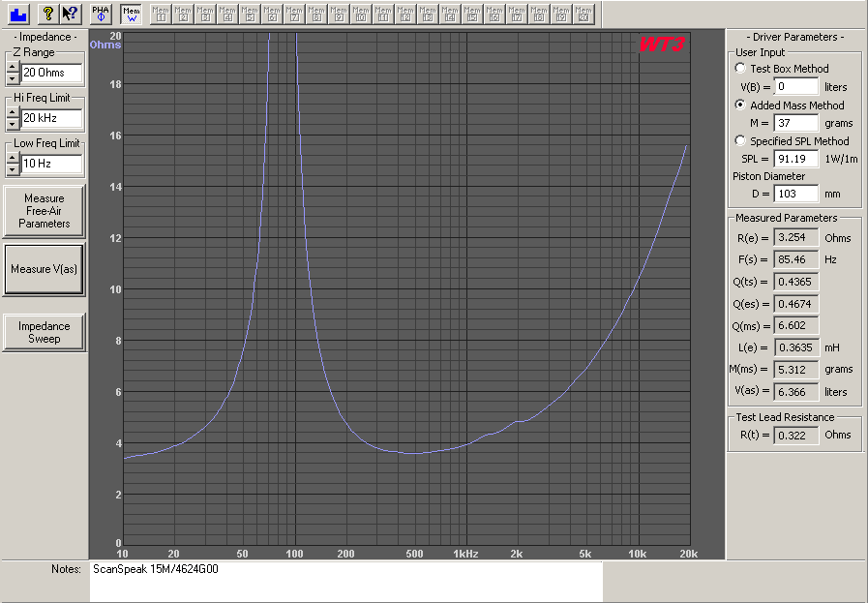This screenshot has width=868, height=603.
Task: Lower Hi Freq Limit with down arrow
Action: 13,124
